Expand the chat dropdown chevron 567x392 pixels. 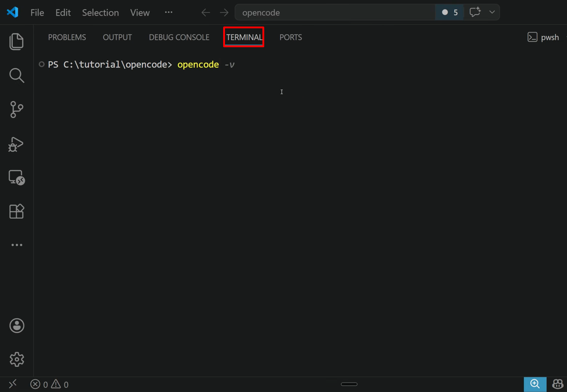coord(492,12)
